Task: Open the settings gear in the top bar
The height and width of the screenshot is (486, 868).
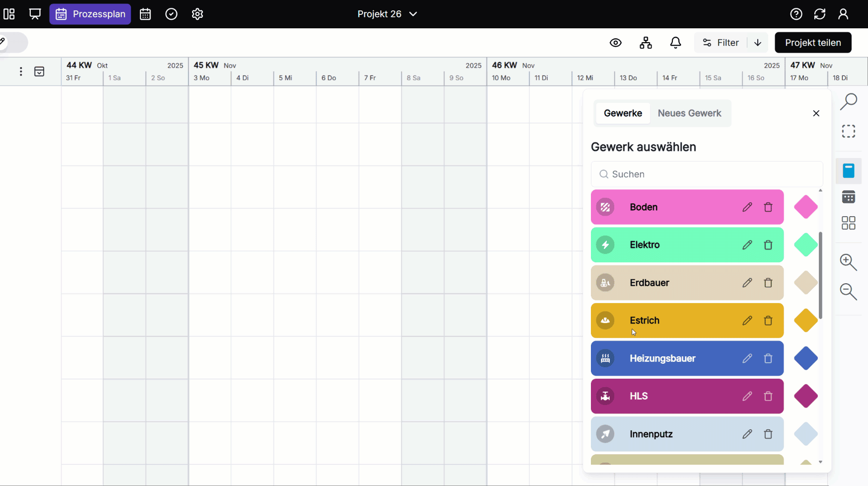Action: click(x=197, y=14)
